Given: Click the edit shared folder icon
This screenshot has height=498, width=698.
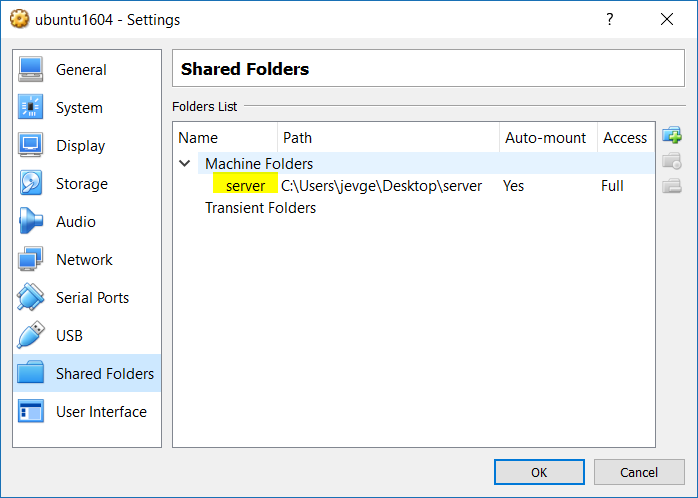Looking at the screenshot, I should [672, 161].
